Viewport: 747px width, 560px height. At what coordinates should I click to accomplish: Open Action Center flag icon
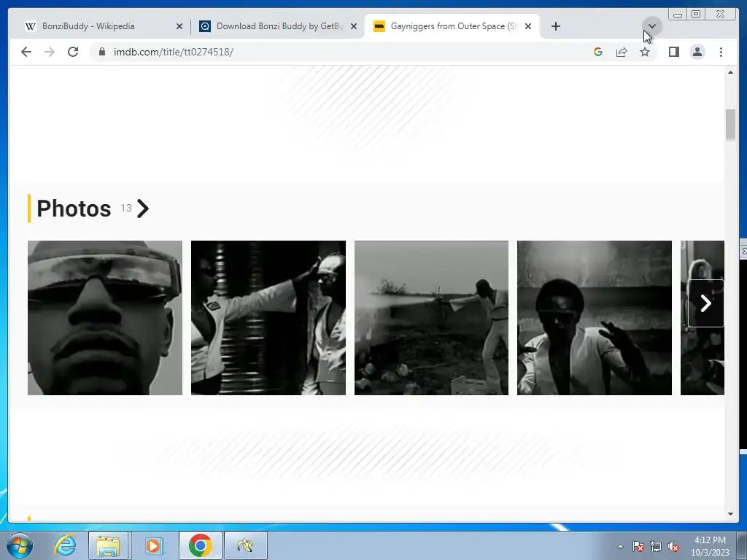[x=638, y=546]
